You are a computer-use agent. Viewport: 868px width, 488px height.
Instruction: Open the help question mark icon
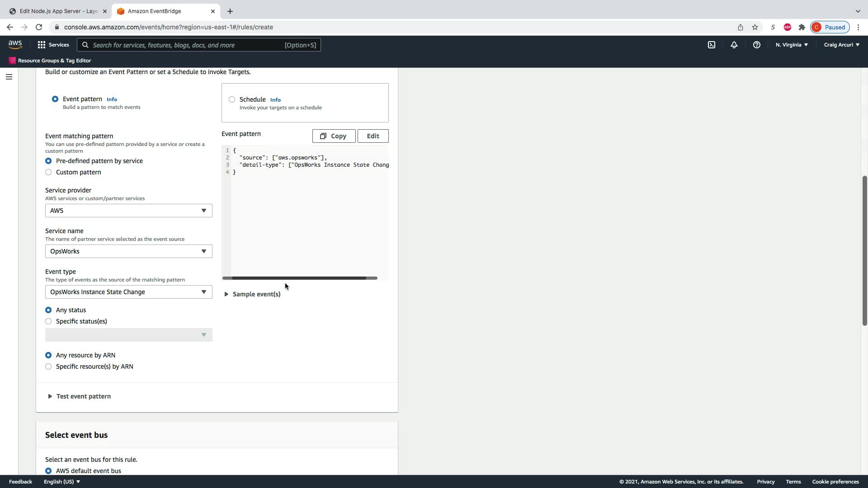pyautogui.click(x=756, y=45)
